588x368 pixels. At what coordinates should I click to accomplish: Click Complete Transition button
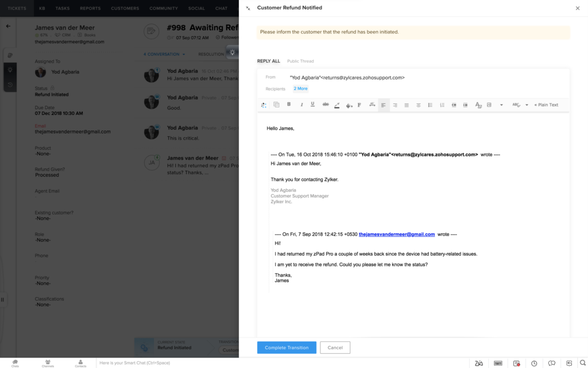coord(287,347)
